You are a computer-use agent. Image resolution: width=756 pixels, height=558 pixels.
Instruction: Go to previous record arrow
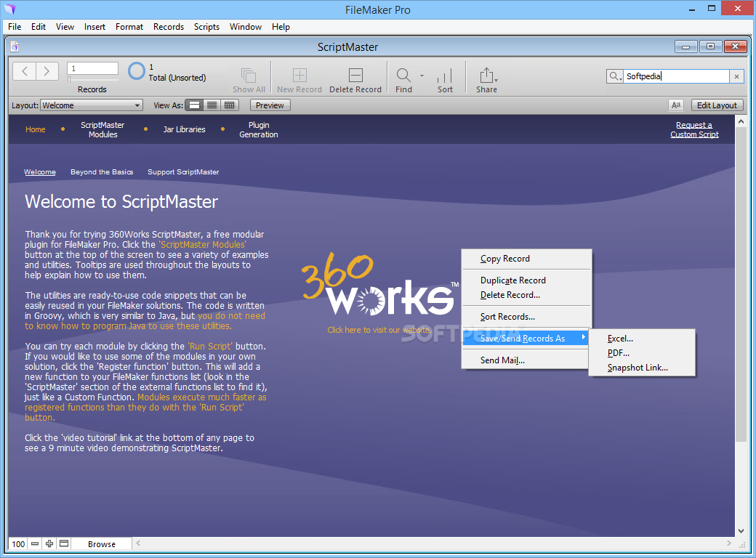24,71
